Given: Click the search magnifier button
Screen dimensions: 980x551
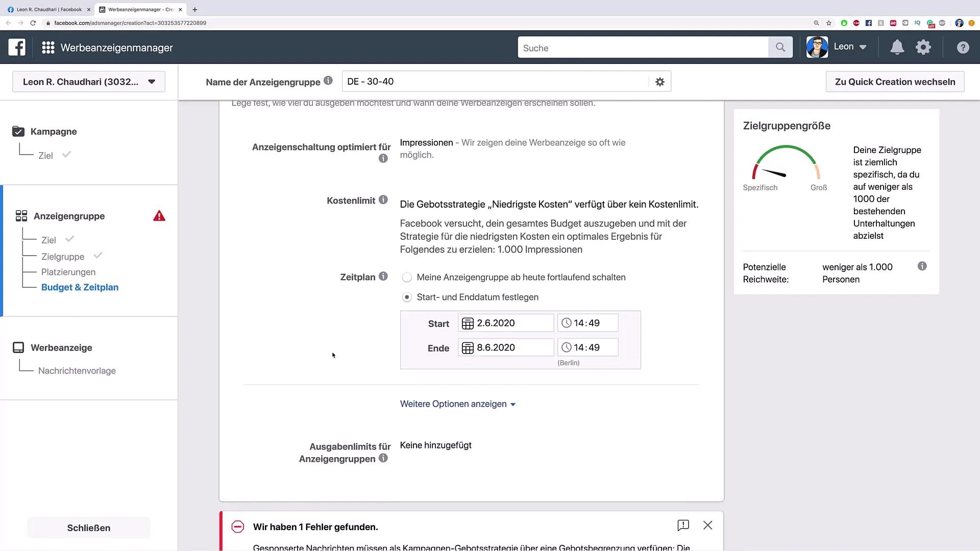Looking at the screenshot, I should point(780,47).
